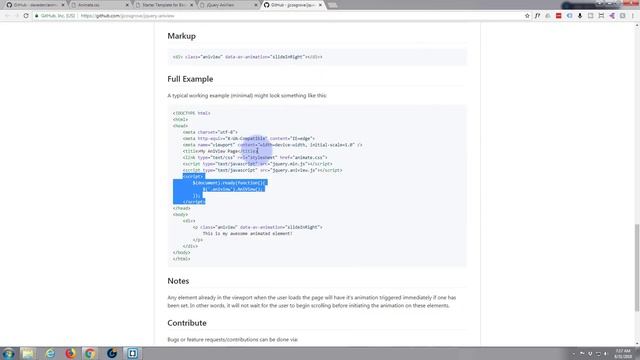Click "This is my awesome animated element!" text

click(x=247, y=233)
